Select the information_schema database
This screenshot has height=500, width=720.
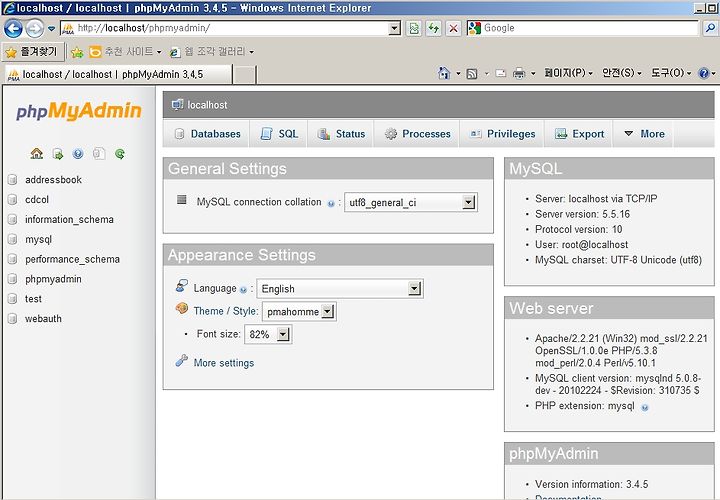(x=69, y=219)
